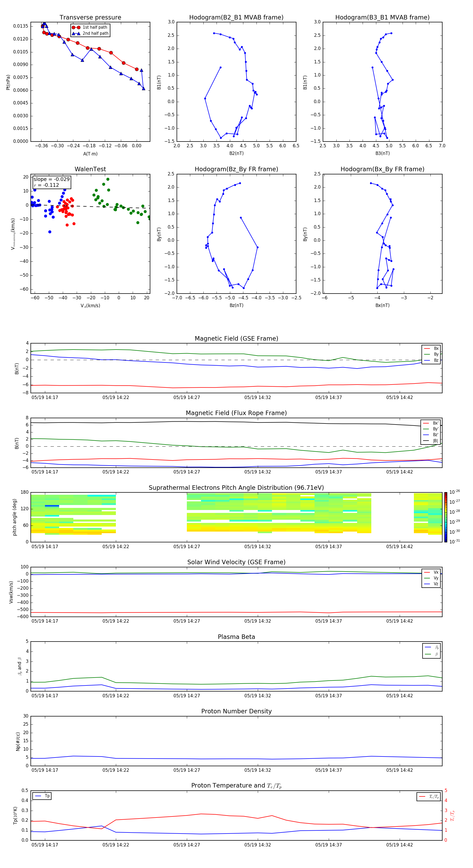The width and height of the screenshot is (473, 868).
Task: Select "Bx'" in the Flux Rope legend
Action: click(x=431, y=423)
